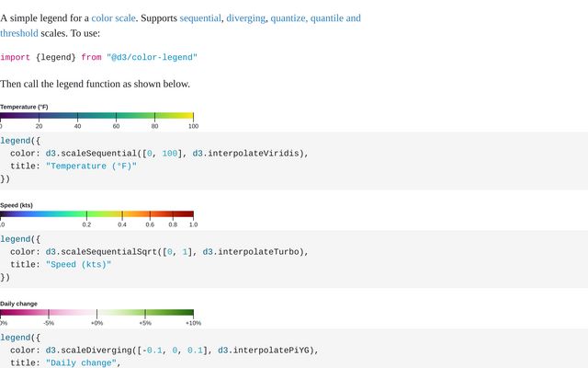Click the 0.2 tick on Speed legend
Screen dimensions: 588x368
86,224
